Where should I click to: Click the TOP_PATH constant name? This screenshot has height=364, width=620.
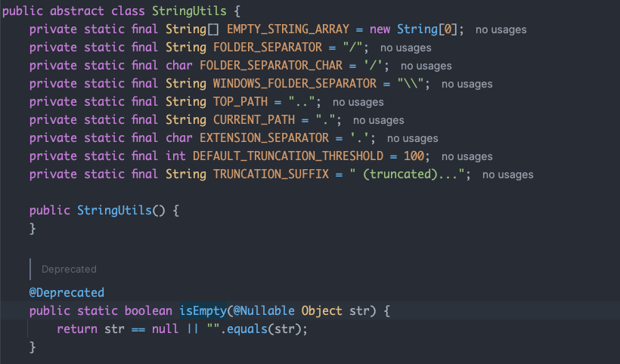(x=240, y=102)
